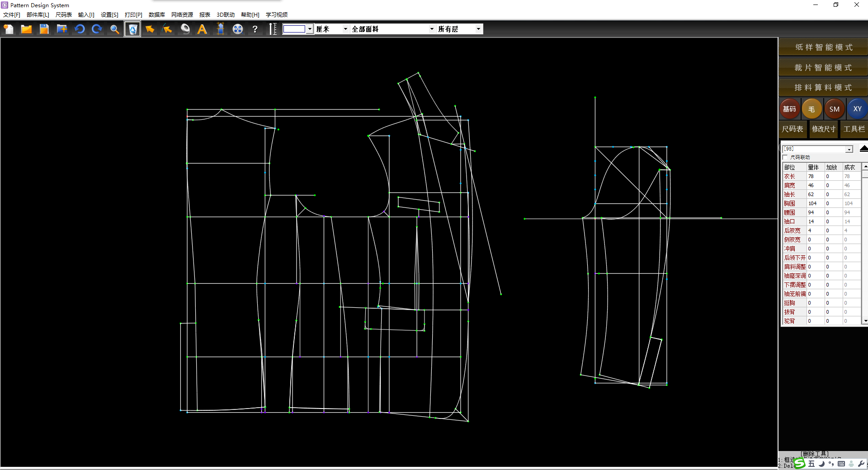Open the film reel video icon
This screenshot has height=470, width=868.
[x=238, y=29]
